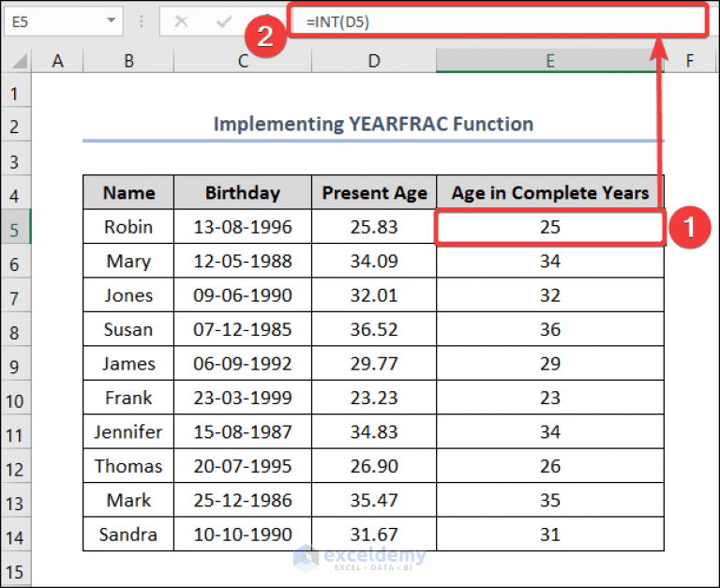Select cell E5 containing 25
Image resolution: width=720 pixels, height=588 pixels.
click(550, 227)
